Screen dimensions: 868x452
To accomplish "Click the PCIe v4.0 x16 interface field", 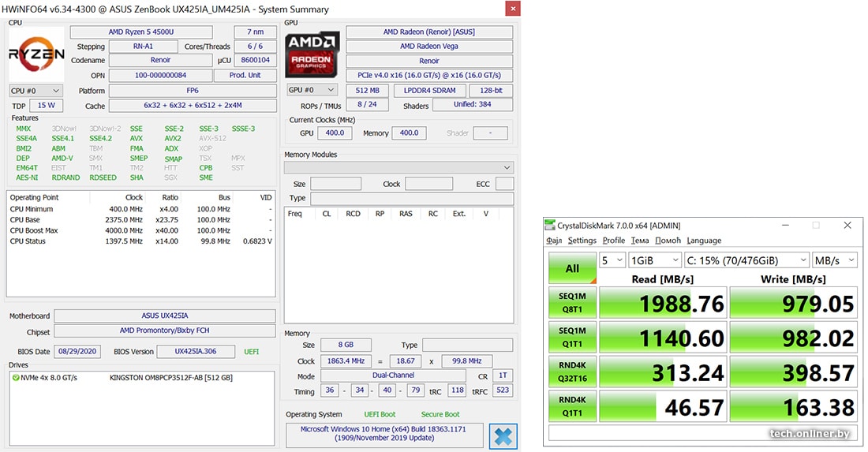I will click(429, 75).
